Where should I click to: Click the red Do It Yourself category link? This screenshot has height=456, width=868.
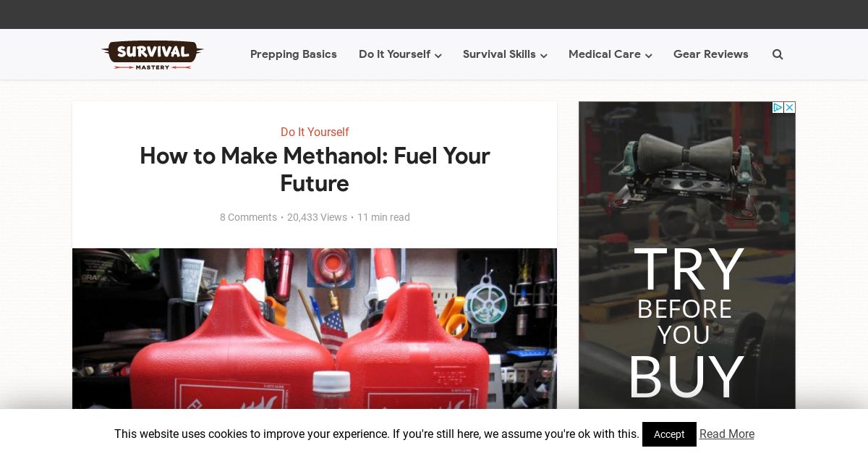(x=315, y=132)
